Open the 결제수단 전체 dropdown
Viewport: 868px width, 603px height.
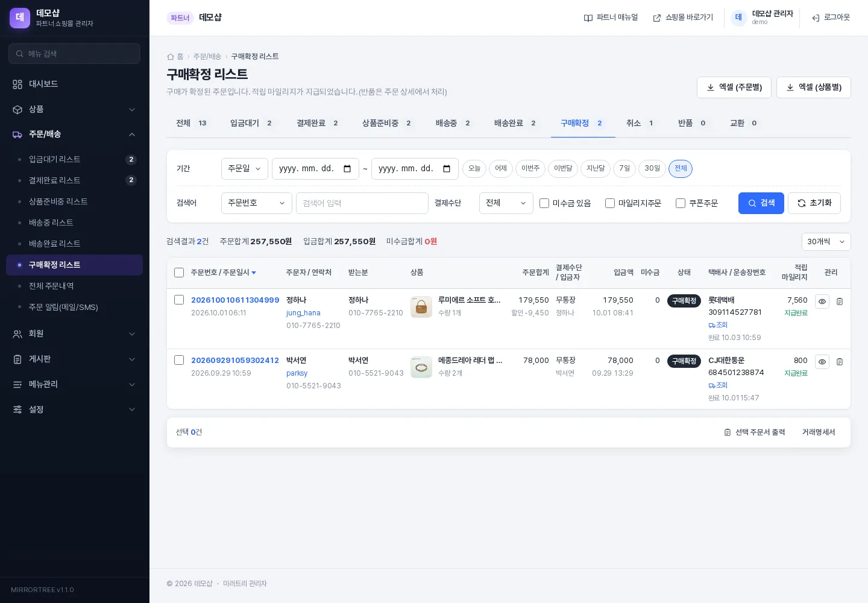[x=506, y=203]
